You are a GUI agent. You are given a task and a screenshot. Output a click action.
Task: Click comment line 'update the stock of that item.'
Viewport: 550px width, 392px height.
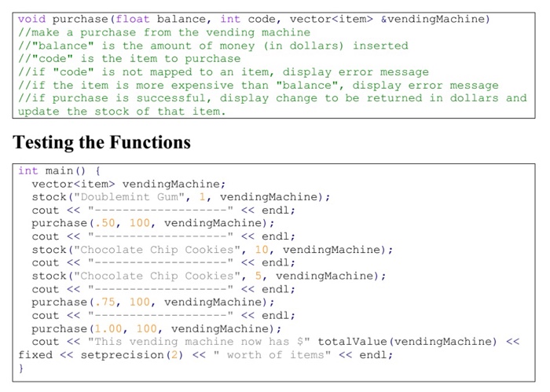[122, 112]
